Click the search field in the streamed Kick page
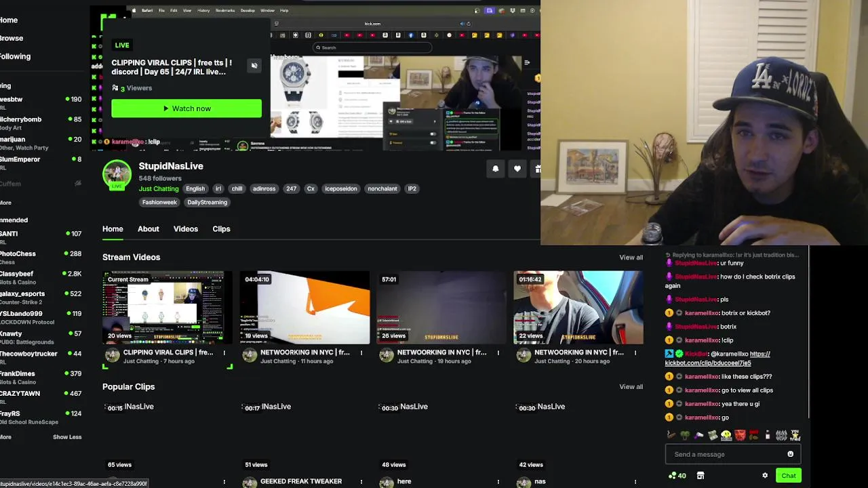 tap(372, 47)
